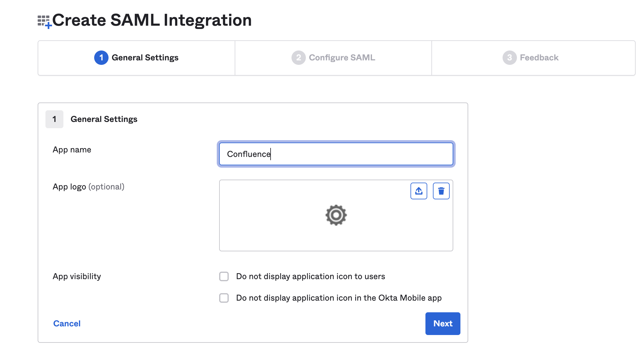
Task: Enable 'Do not display application icon to users'
Action: 224,276
